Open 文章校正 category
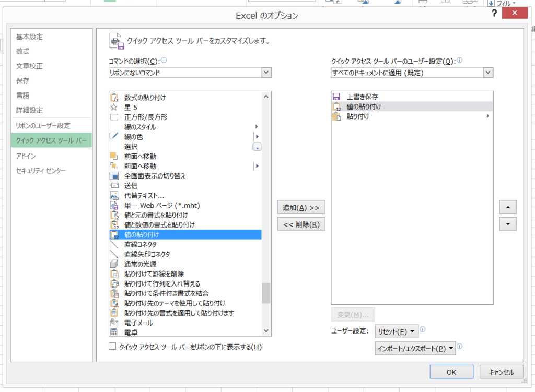The width and height of the screenshot is (535, 392). click(x=29, y=66)
